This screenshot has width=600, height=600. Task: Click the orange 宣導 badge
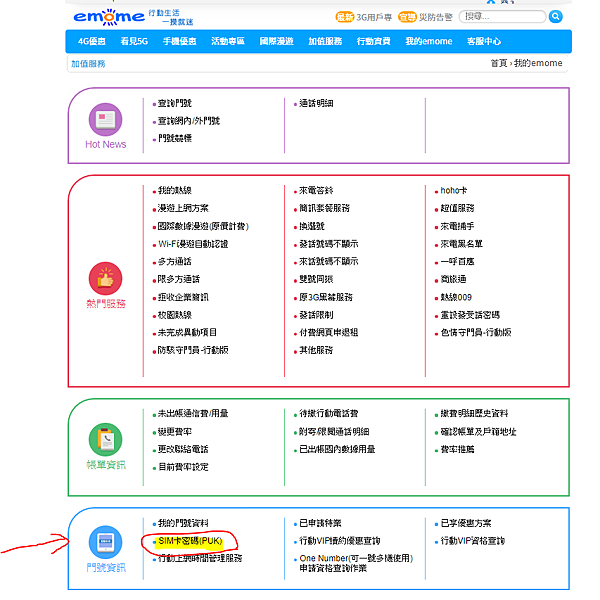pyautogui.click(x=407, y=17)
